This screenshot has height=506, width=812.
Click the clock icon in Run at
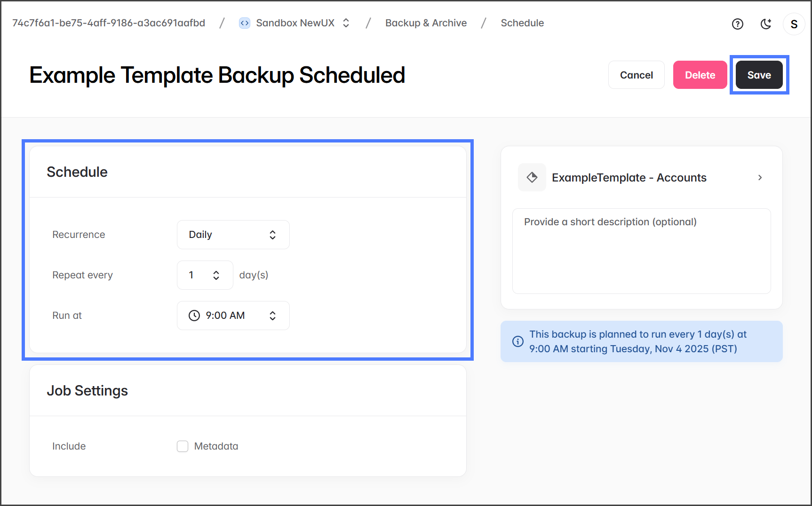[x=194, y=316]
